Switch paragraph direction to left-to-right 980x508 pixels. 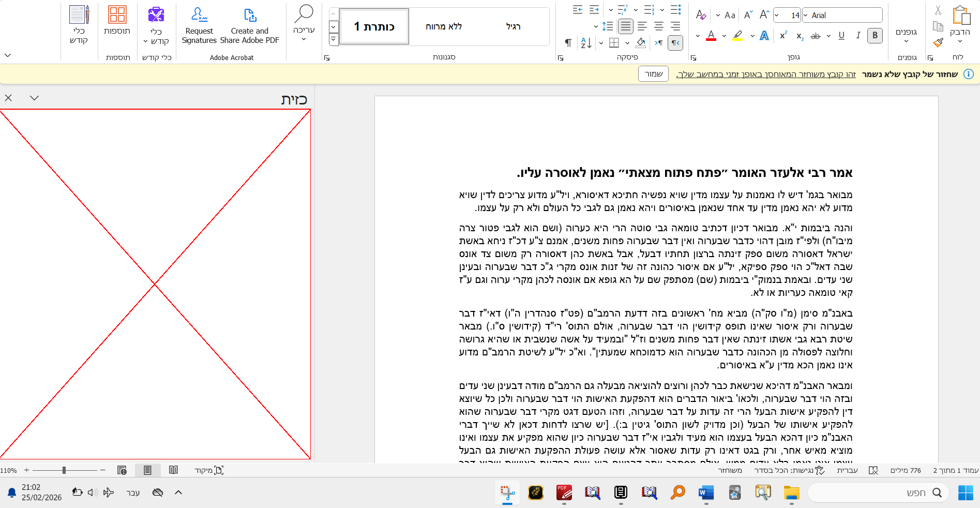coord(658,43)
